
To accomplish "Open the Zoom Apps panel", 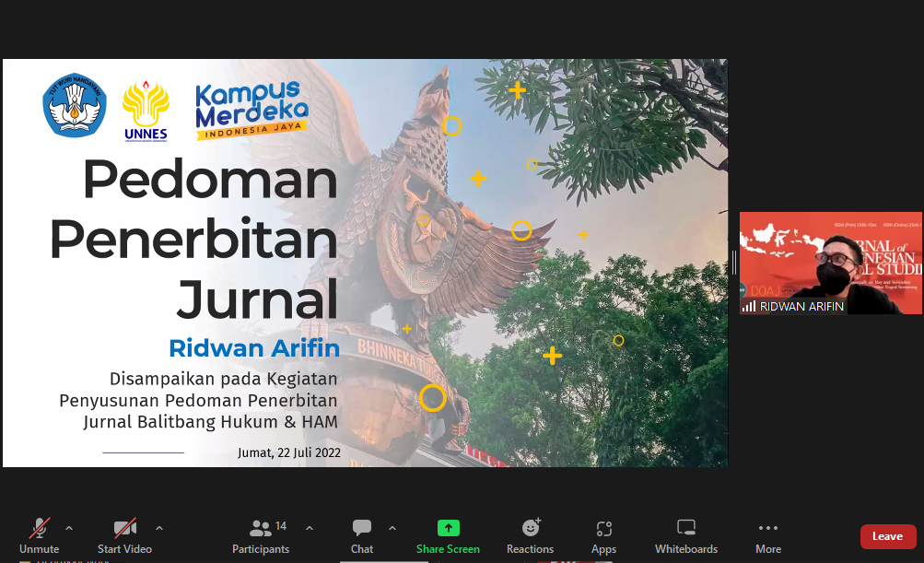I will 603,534.
